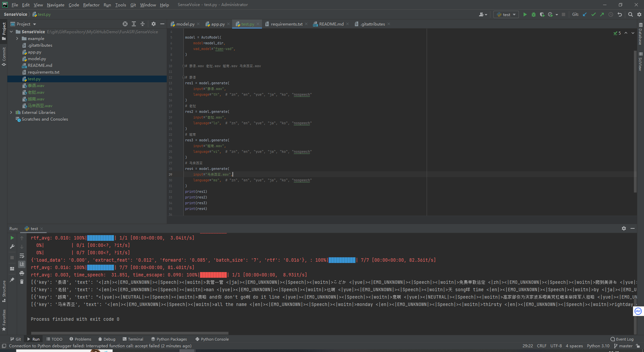Viewport: 644px width, 352px height.
Task: Open the Database side panel
Action: tap(640, 34)
